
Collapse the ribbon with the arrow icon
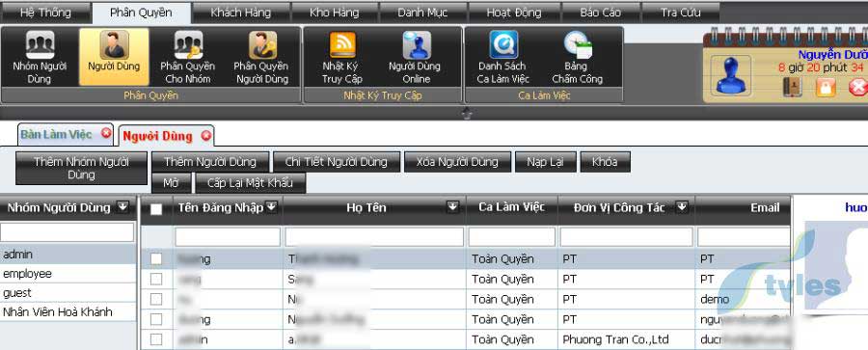click(466, 114)
